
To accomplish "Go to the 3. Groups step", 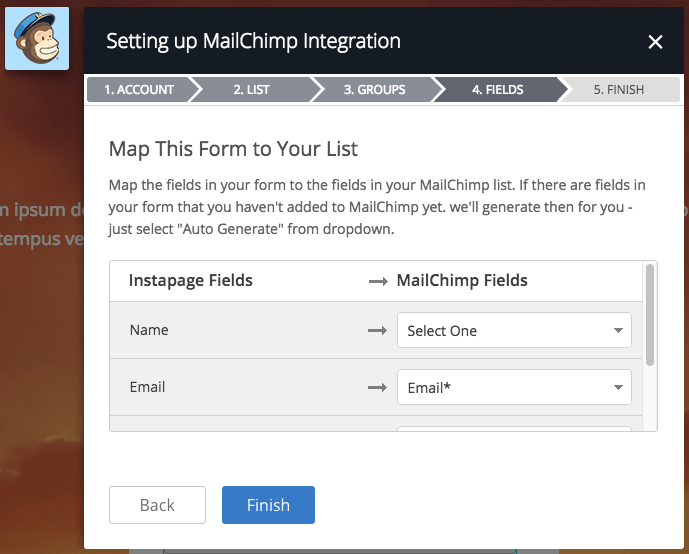I will (x=374, y=90).
